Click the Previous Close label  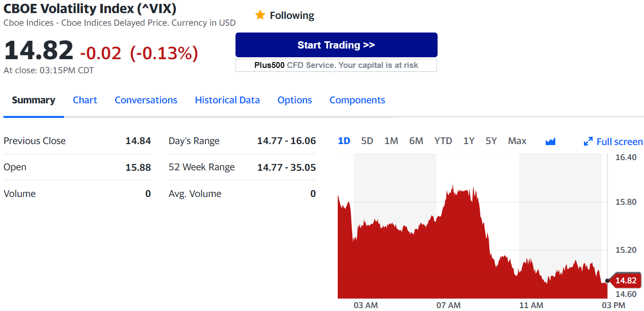[x=34, y=141]
